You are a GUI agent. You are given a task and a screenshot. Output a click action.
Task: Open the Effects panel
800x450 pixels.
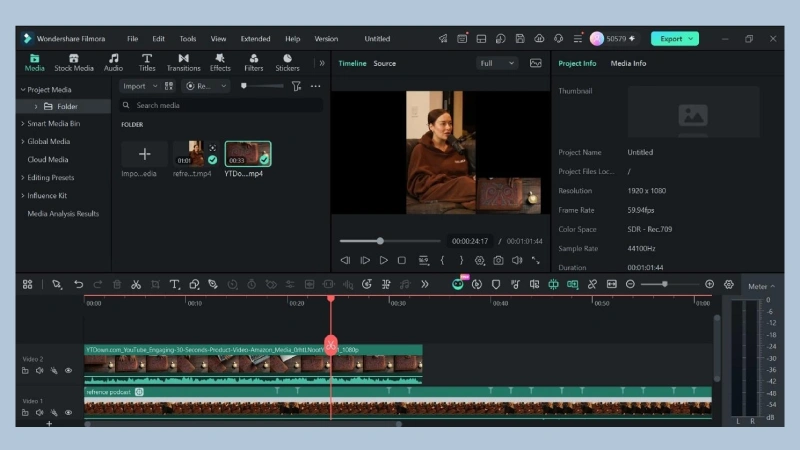click(220, 62)
